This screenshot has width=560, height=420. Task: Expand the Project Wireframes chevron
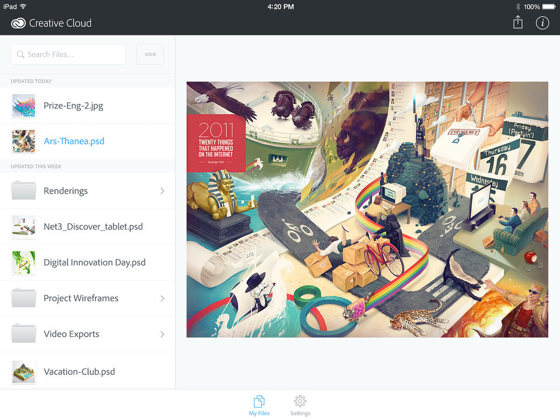click(x=162, y=298)
